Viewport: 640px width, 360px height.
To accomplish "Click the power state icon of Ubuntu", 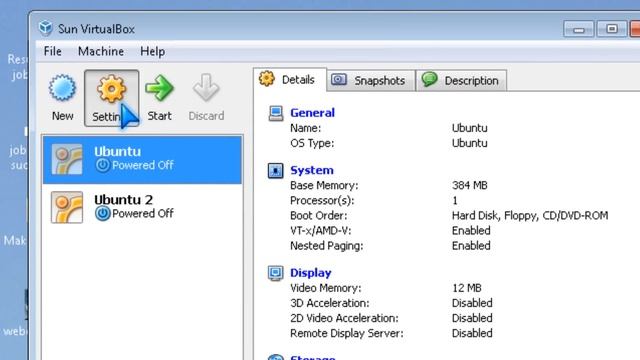I will (102, 165).
